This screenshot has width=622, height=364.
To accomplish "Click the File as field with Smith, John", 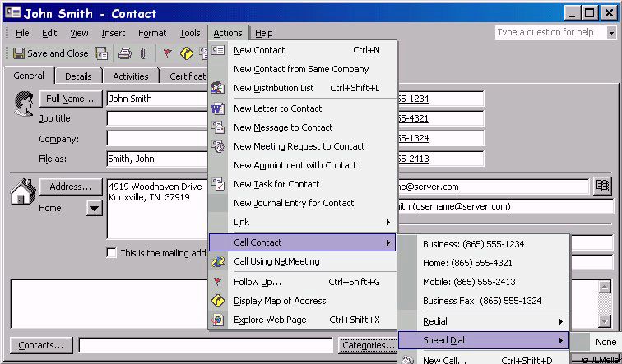I will 157,159.
